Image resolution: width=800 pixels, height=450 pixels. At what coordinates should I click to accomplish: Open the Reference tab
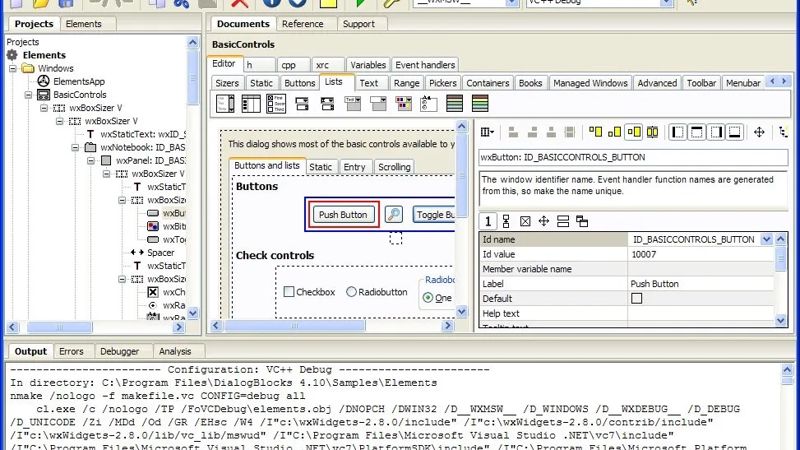[303, 24]
